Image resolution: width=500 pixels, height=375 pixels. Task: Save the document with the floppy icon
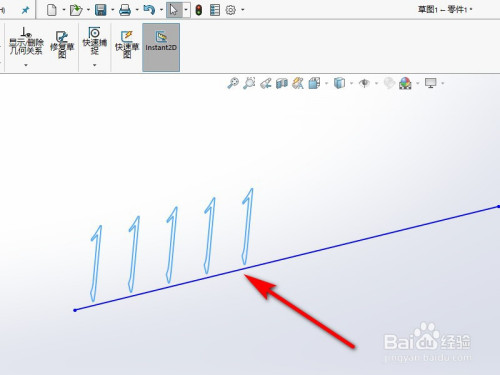point(101,10)
